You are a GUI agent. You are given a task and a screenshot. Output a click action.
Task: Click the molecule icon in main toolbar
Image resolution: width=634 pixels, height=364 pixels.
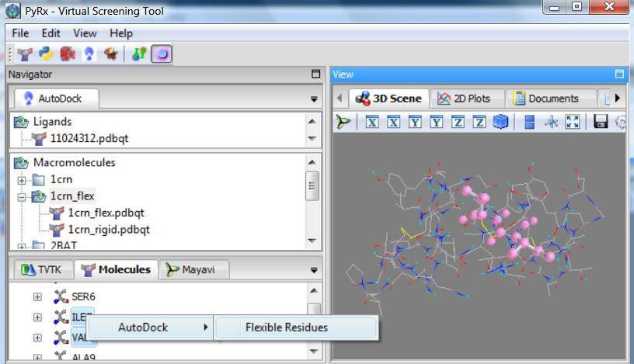pyautogui.click(x=25, y=54)
